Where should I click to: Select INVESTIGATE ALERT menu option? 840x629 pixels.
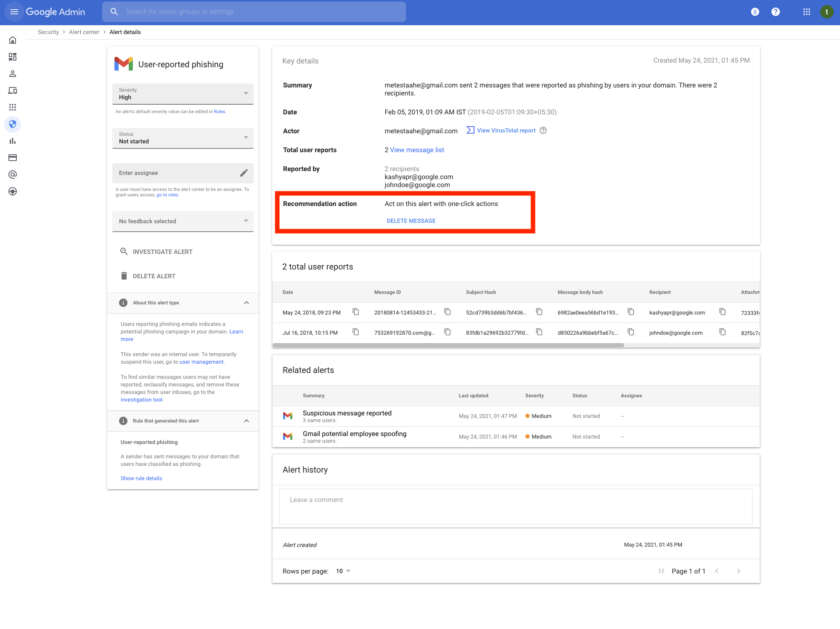coord(162,252)
